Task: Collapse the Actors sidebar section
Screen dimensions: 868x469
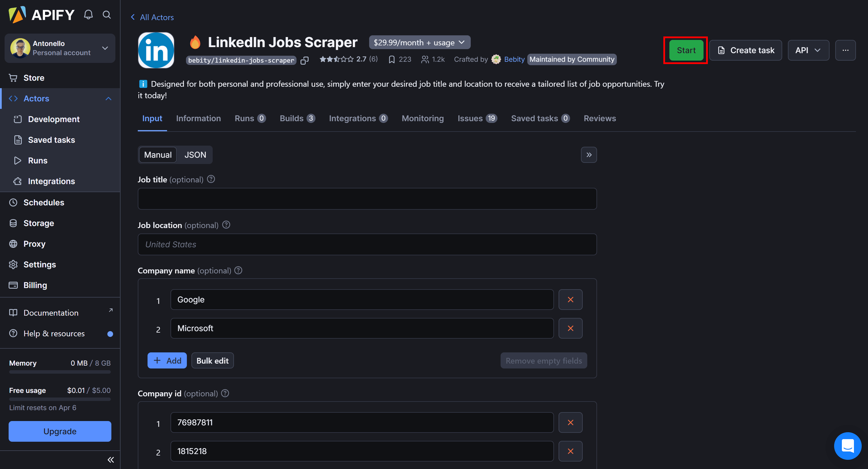Action: pos(108,99)
